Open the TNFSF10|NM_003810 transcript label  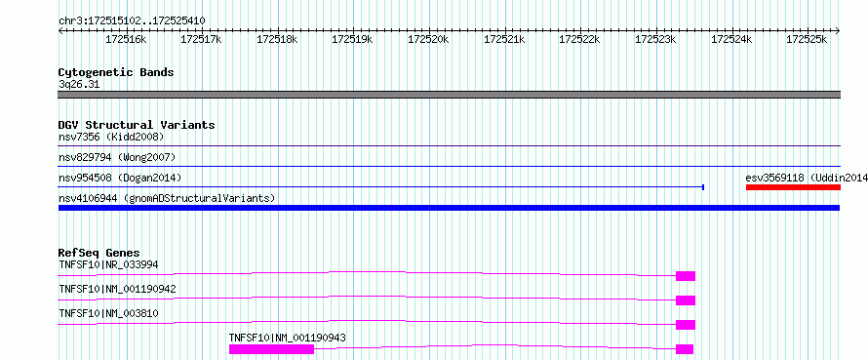coord(108,313)
